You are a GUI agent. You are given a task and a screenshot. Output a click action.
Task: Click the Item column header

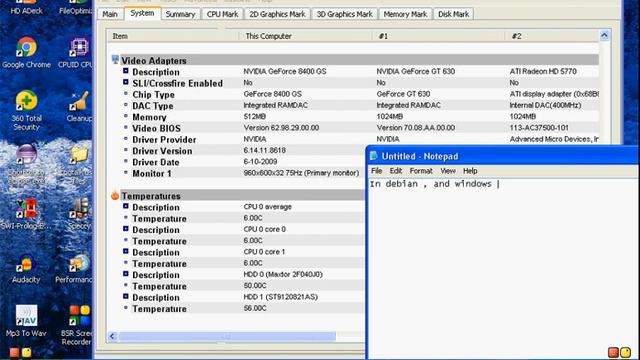(x=173, y=36)
